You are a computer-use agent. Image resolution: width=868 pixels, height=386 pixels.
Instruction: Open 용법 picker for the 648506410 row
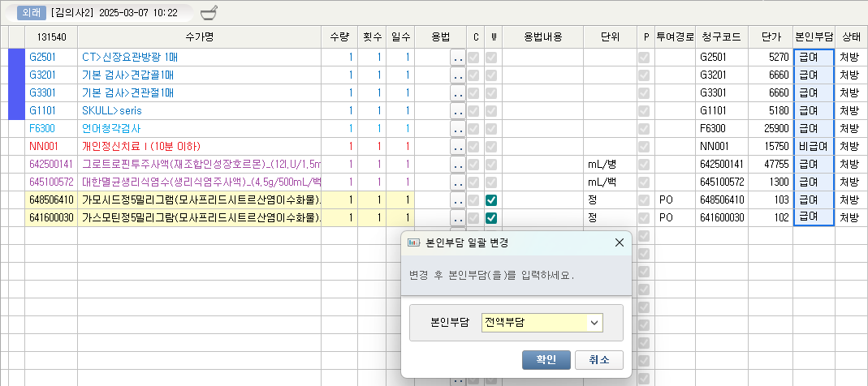click(458, 200)
